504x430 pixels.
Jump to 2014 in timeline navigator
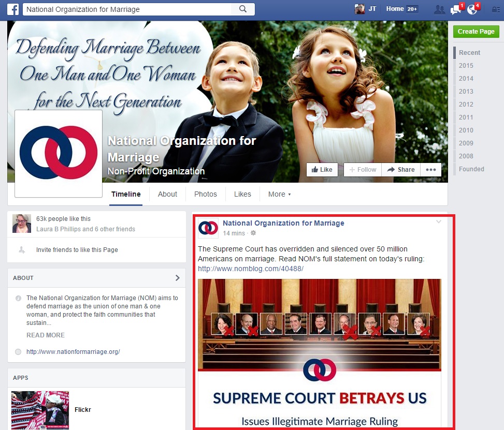pyautogui.click(x=466, y=78)
